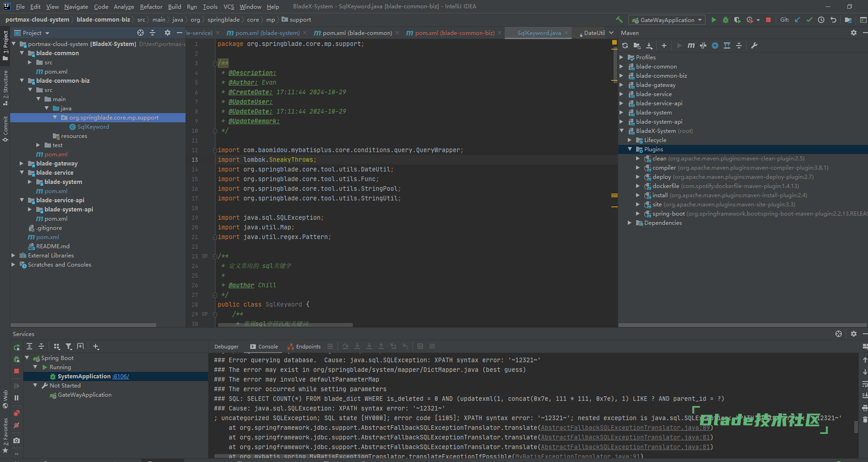The height and width of the screenshot is (462, 868).
Task: Toggle Maven offline mode
Action: click(703, 46)
